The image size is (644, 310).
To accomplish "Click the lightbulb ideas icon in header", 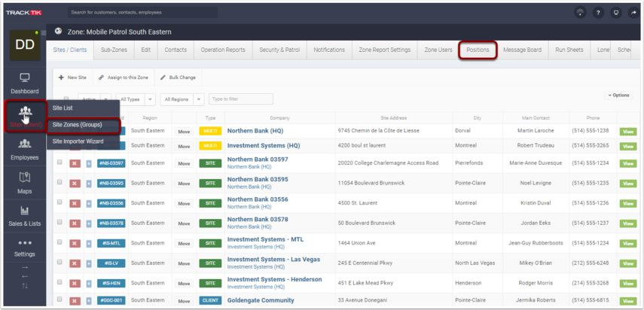I will [x=580, y=12].
